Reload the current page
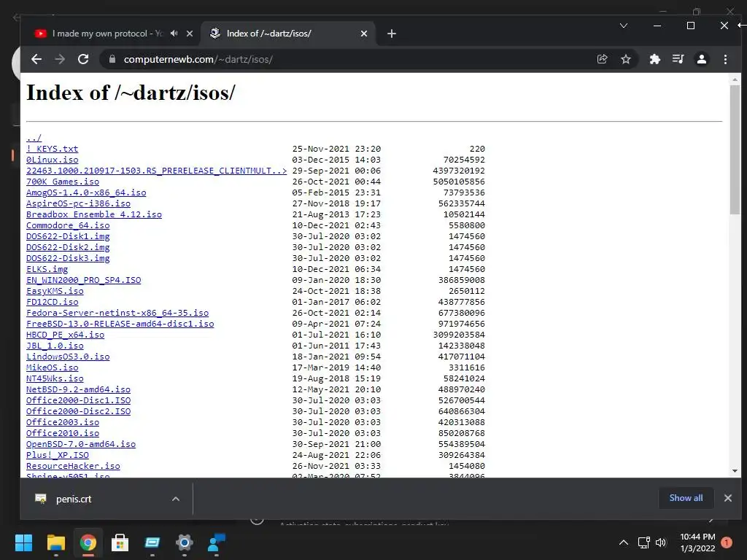The image size is (747, 560). click(x=83, y=59)
